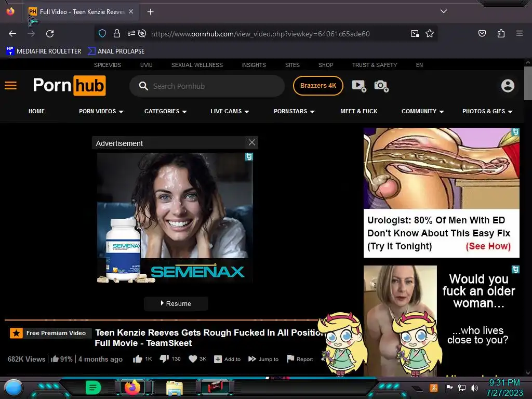Image resolution: width=532 pixels, height=399 pixels.
Task: Open the site permissions icon in address bar
Action: click(131, 34)
